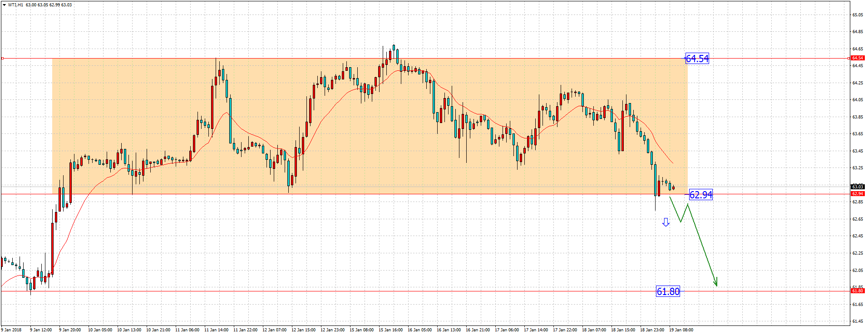Open the dropdown triangle beside WTI,H1
This screenshot has width=868, height=335.
[x=4, y=5]
